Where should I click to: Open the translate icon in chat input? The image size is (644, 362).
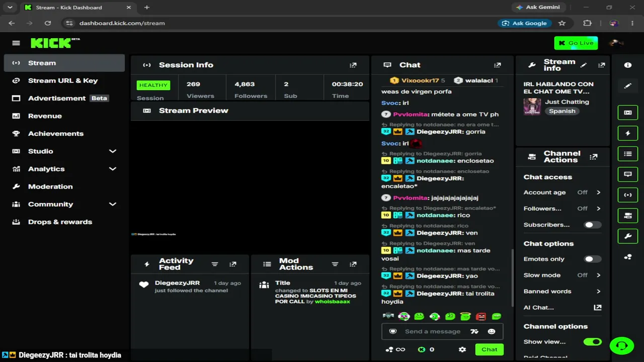474,331
